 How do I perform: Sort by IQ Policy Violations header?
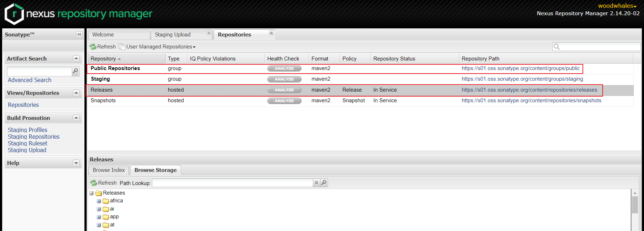(226, 59)
